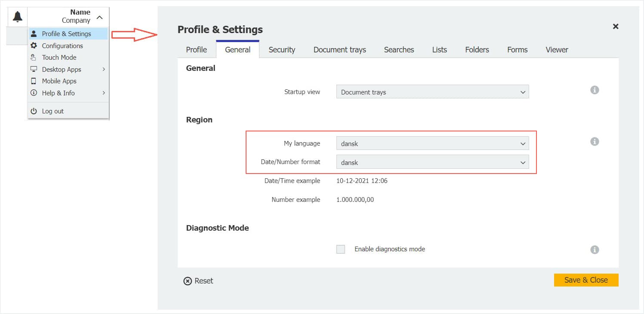This screenshot has width=644, height=314.
Task: Click the phone icon for Mobile Apps
Action: (34, 81)
